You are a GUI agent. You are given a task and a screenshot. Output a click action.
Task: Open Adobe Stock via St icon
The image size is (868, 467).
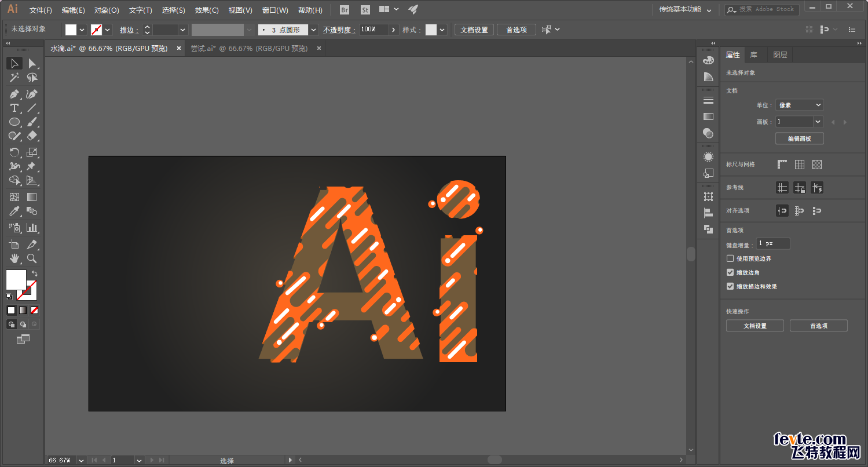[365, 10]
